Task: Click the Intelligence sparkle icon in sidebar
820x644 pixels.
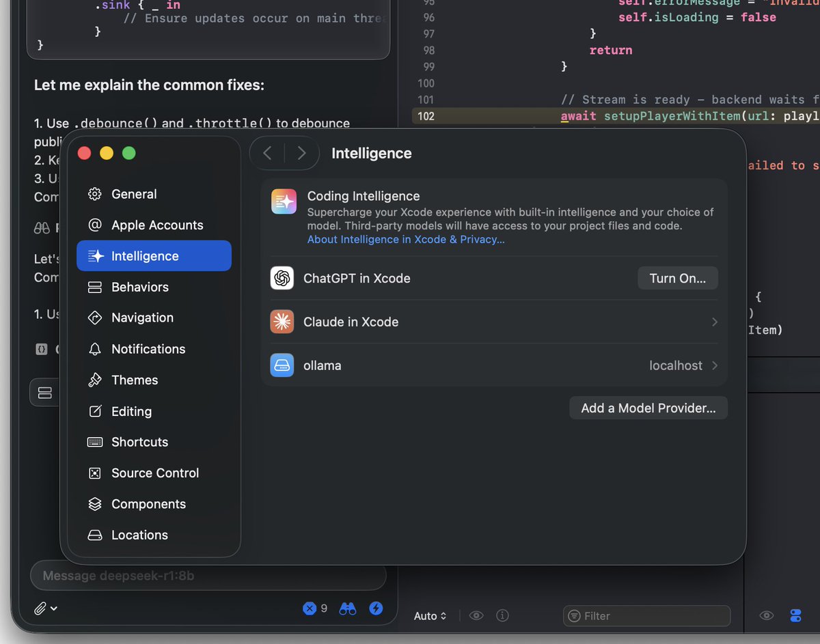Action: [x=96, y=256]
